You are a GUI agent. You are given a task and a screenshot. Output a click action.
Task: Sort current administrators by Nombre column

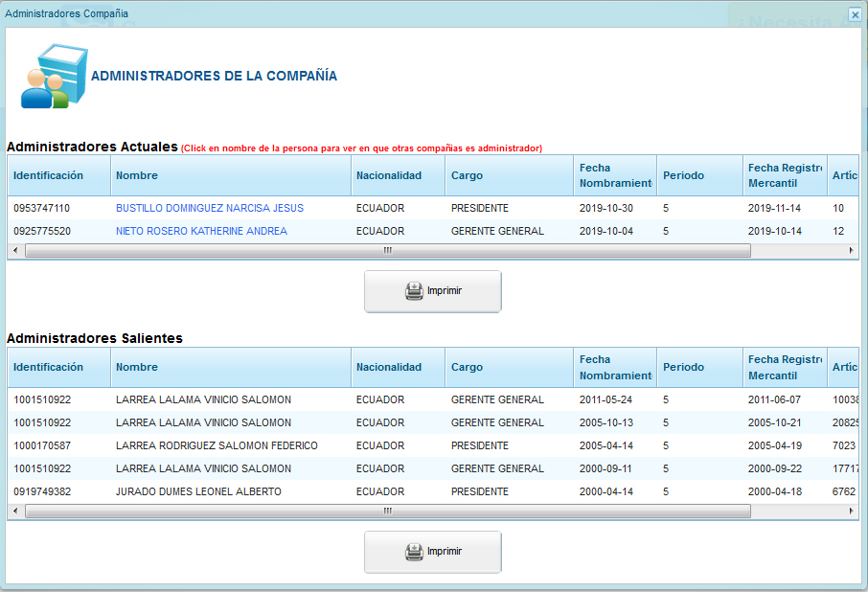click(x=136, y=175)
